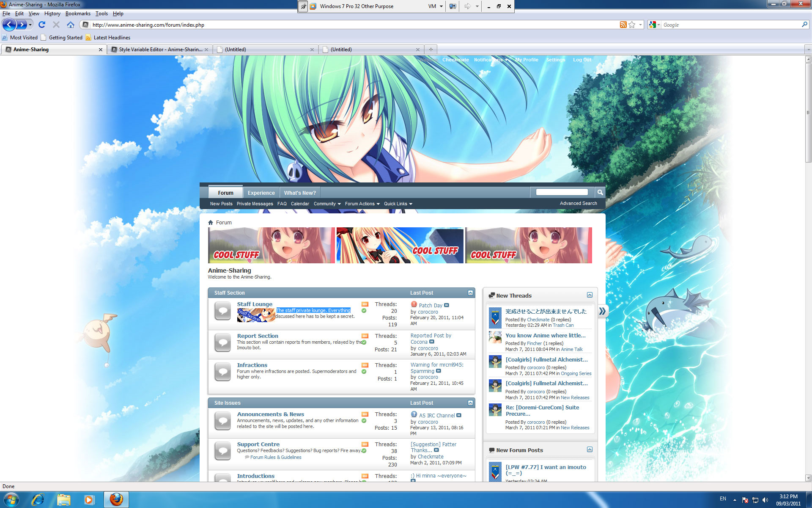Open Most Visited bookmarks button
This screenshot has height=508, width=812.
pyautogui.click(x=20, y=38)
